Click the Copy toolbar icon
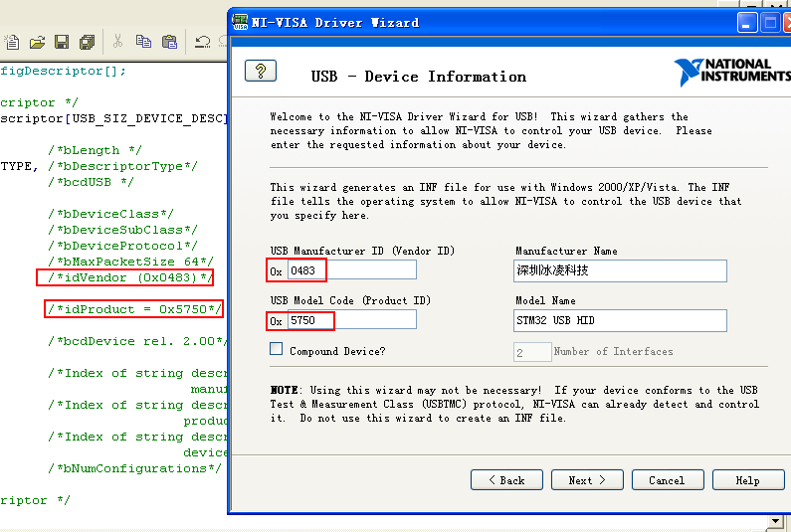Screen dimensions: 791x532 [x=143, y=42]
